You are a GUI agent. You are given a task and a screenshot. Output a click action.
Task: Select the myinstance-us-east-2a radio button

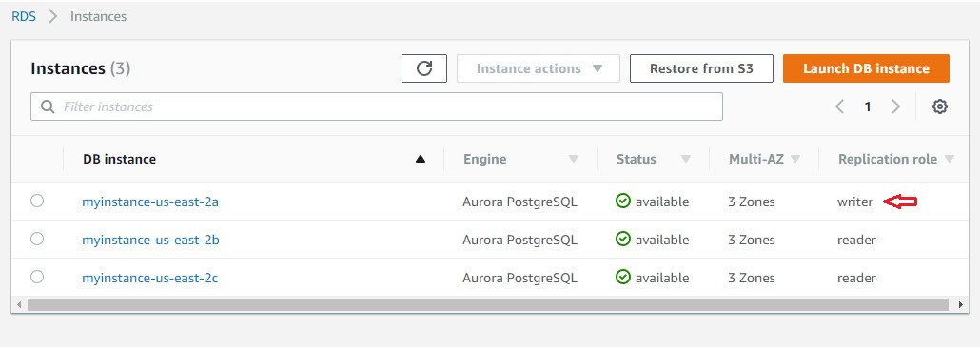(x=37, y=201)
